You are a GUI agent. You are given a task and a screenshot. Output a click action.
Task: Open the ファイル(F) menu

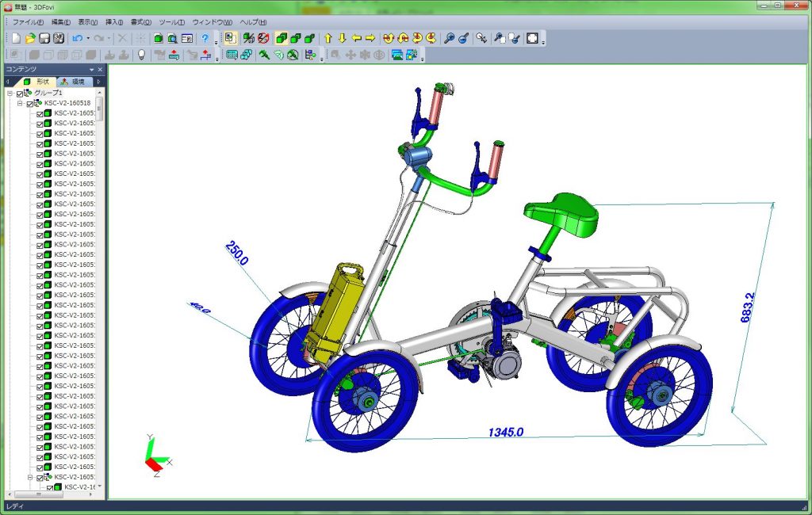click(28, 22)
